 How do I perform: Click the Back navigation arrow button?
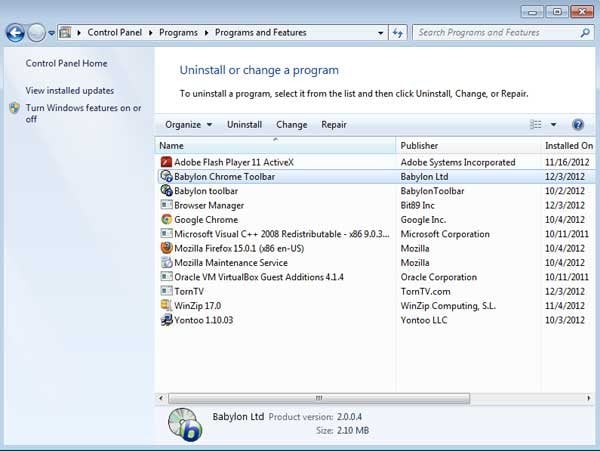(15, 33)
